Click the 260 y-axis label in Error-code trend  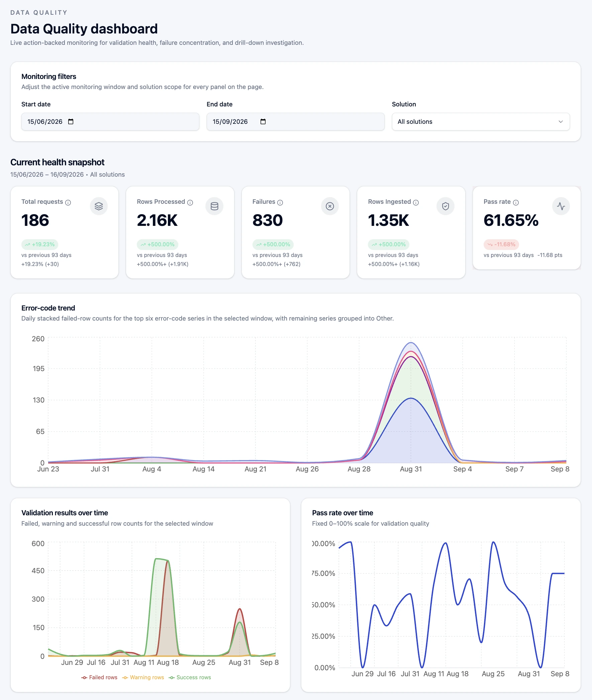click(x=38, y=339)
